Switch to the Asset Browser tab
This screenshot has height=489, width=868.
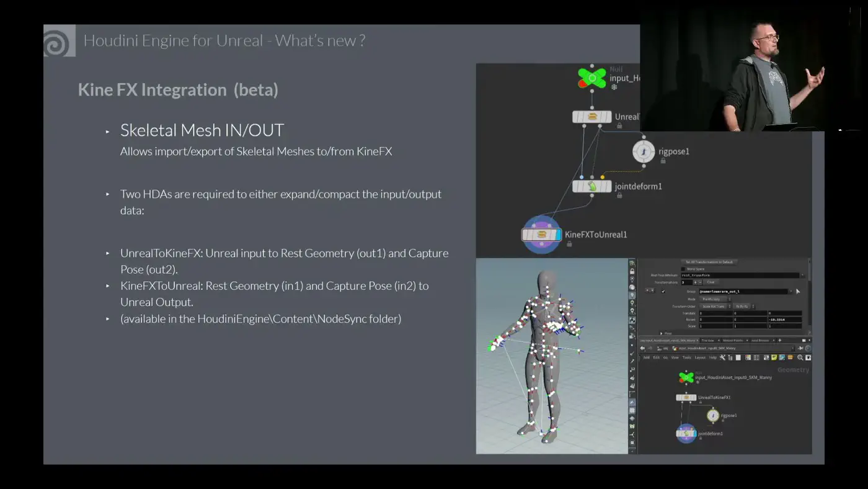click(x=760, y=341)
